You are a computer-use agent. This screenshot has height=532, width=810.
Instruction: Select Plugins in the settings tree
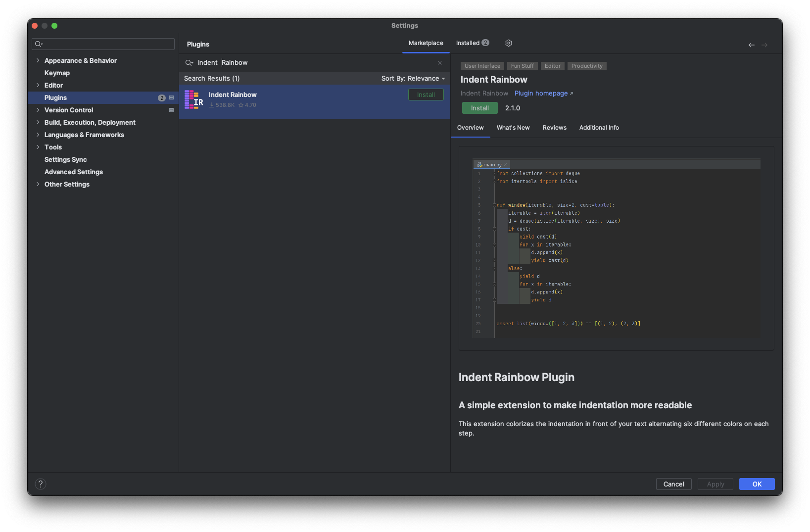pyautogui.click(x=103, y=97)
